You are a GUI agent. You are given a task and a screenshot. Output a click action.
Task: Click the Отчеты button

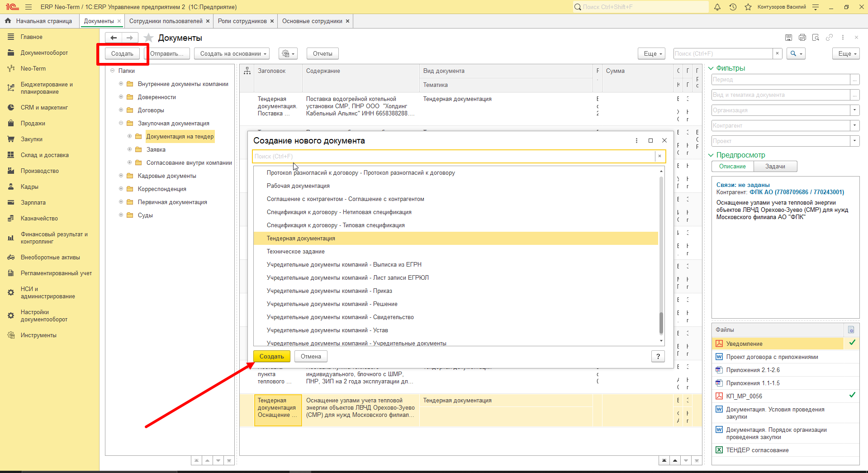coord(323,53)
